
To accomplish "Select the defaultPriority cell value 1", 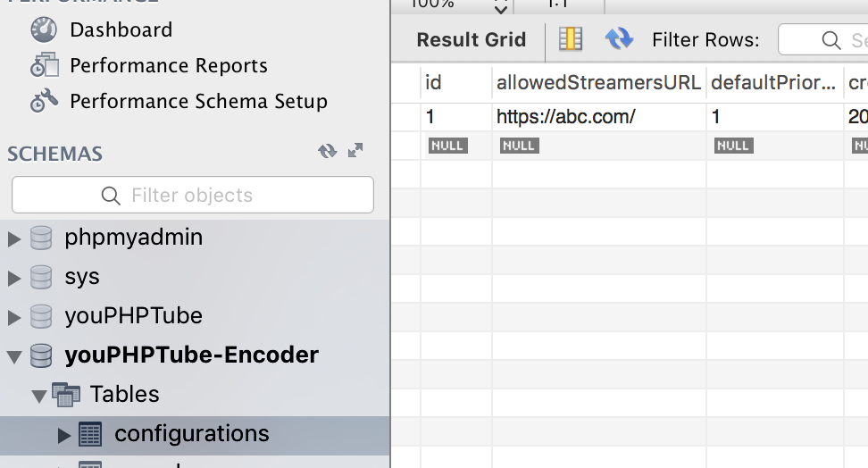I will pos(774,117).
